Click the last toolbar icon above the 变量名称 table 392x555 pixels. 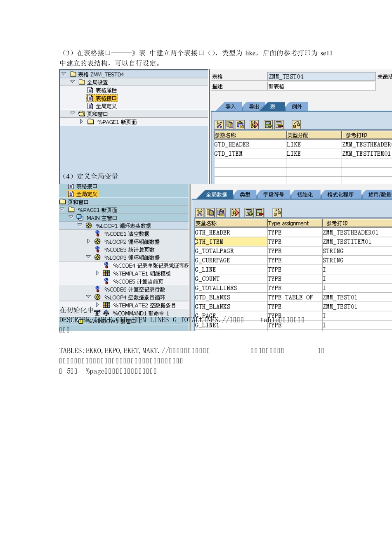(277, 213)
